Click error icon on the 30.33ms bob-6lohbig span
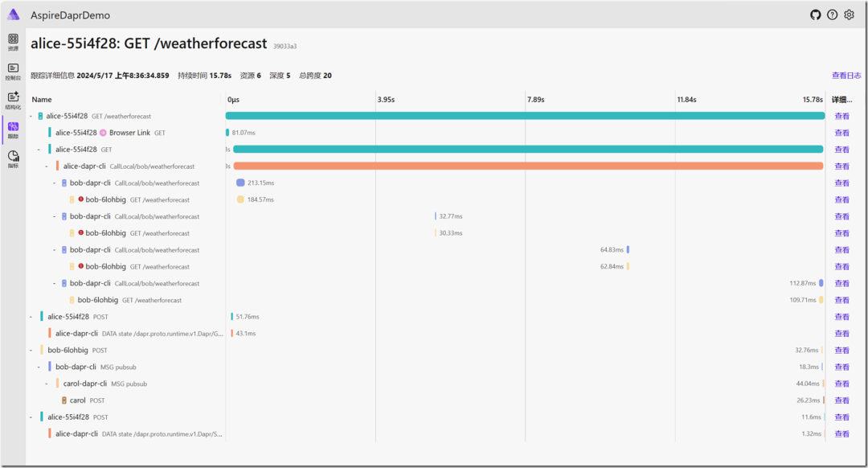 [x=81, y=232]
